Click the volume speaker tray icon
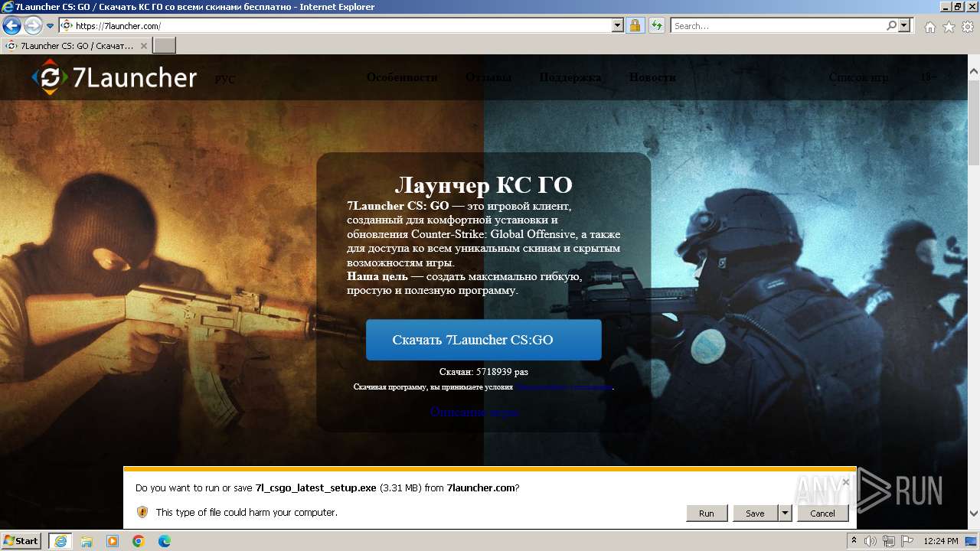This screenshot has width=980, height=551. [871, 541]
